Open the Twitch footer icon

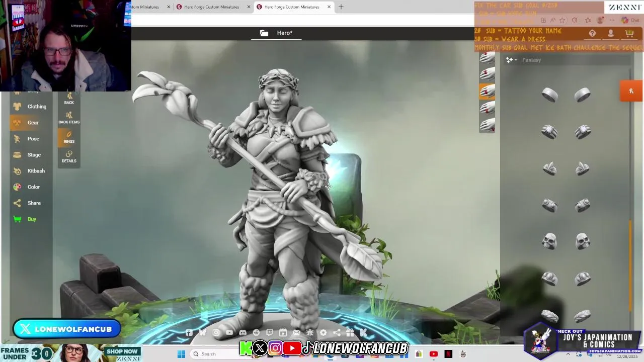pyautogui.click(x=270, y=332)
